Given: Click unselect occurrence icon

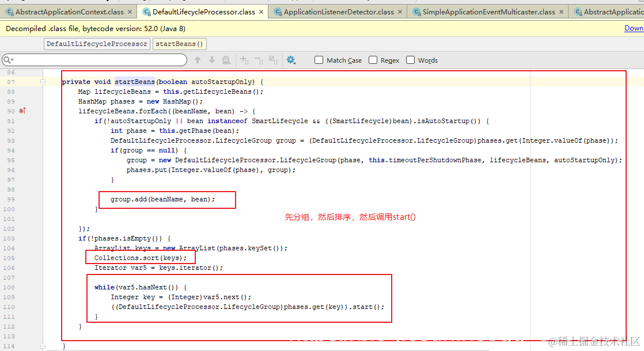Looking at the screenshot, I should 259,60.
